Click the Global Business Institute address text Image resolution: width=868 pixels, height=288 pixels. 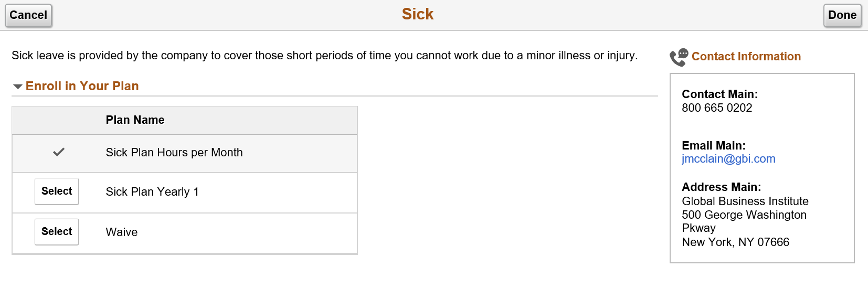(x=745, y=201)
